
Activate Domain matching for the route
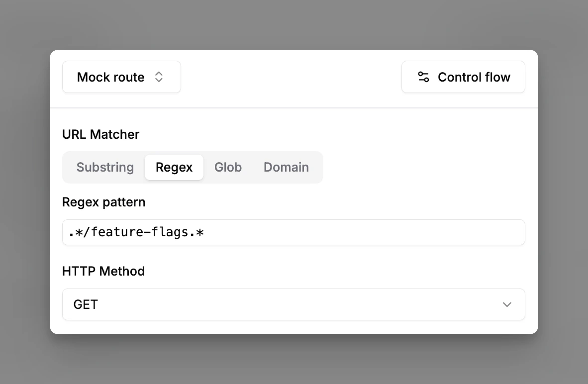click(286, 167)
